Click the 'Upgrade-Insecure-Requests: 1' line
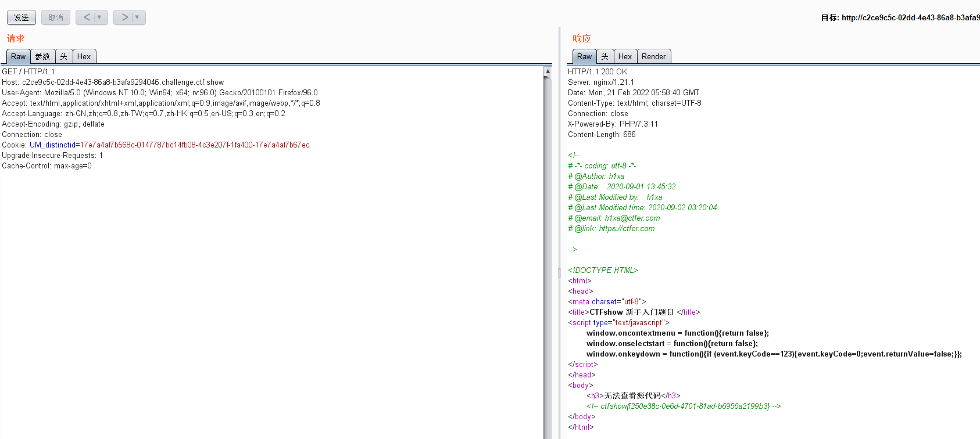Viewport: 980px width, 439px height. click(x=52, y=155)
